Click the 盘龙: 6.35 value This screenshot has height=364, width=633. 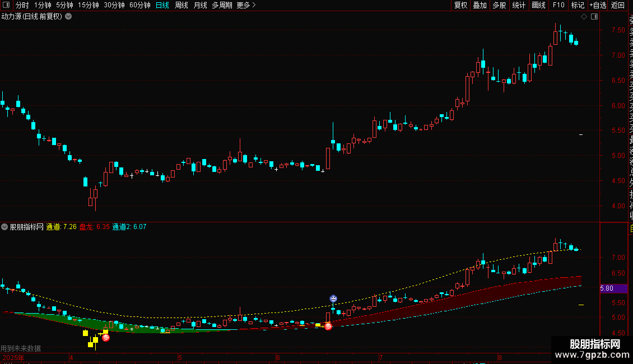click(95, 227)
